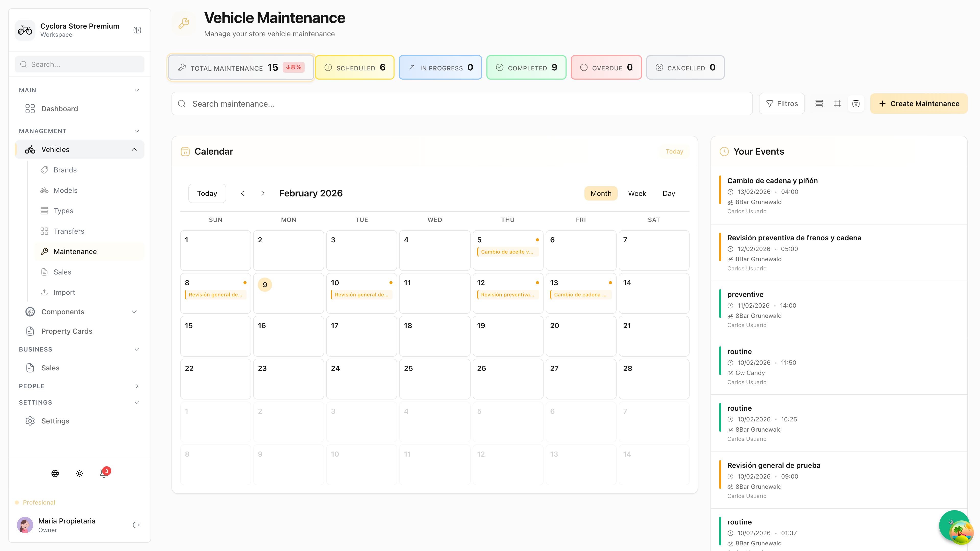This screenshot has height=551, width=980.
Task: Switch to list view icon
Action: click(819, 103)
